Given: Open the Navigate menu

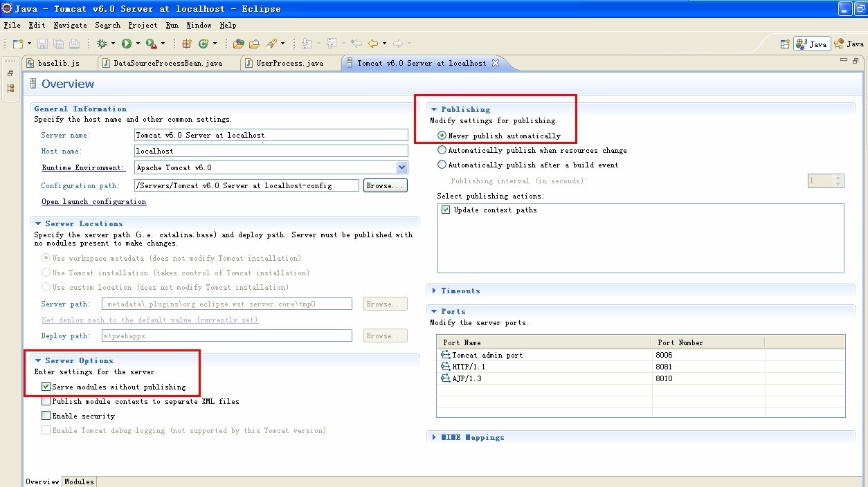Looking at the screenshot, I should [70, 25].
